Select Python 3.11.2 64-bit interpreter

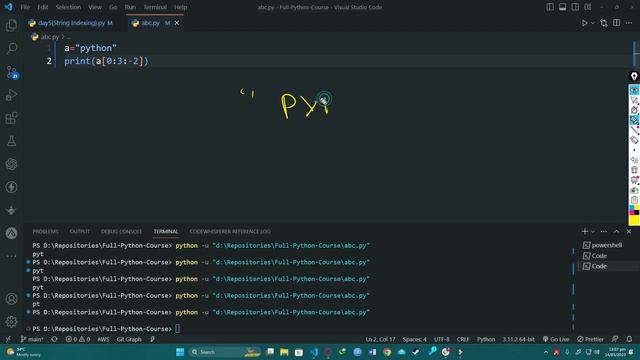coord(518,339)
